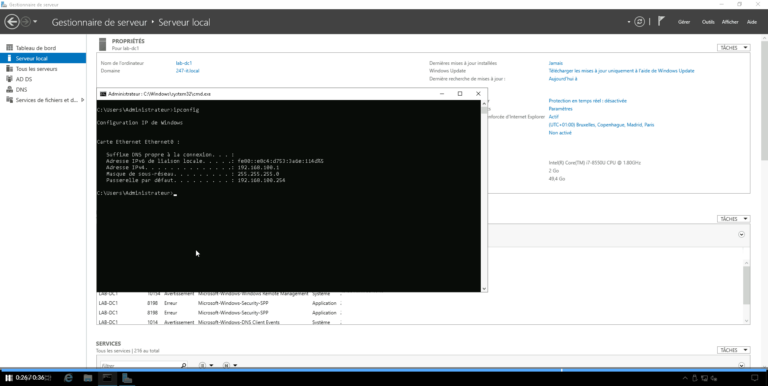Screen dimensions: 768x386
Task: Open the Gérer menu
Action: 684,22
